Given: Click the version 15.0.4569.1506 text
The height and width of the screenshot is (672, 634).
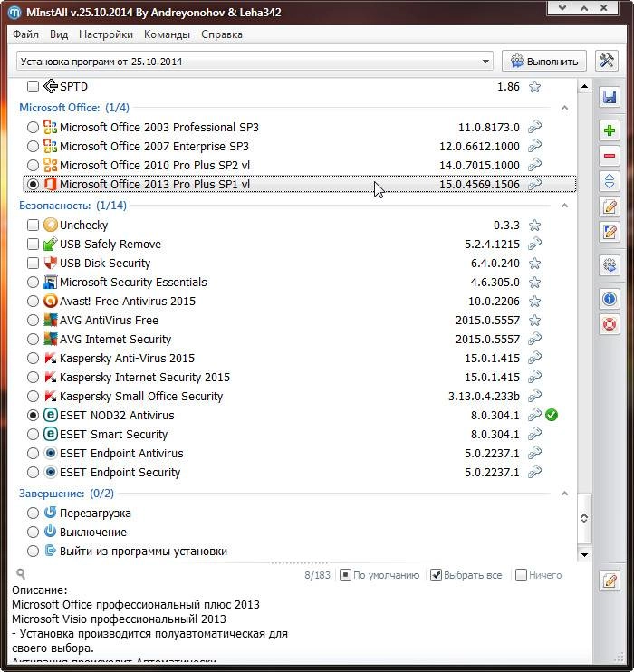Looking at the screenshot, I should [x=479, y=184].
